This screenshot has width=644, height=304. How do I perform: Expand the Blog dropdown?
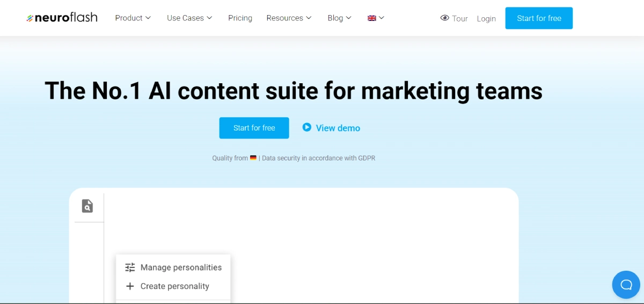coord(339,18)
